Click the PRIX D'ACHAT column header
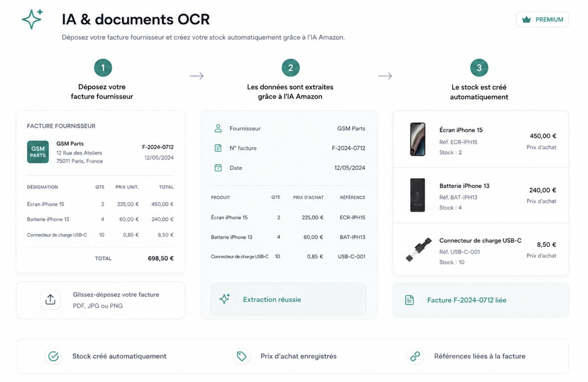This screenshot has width=588, height=382. tap(308, 197)
